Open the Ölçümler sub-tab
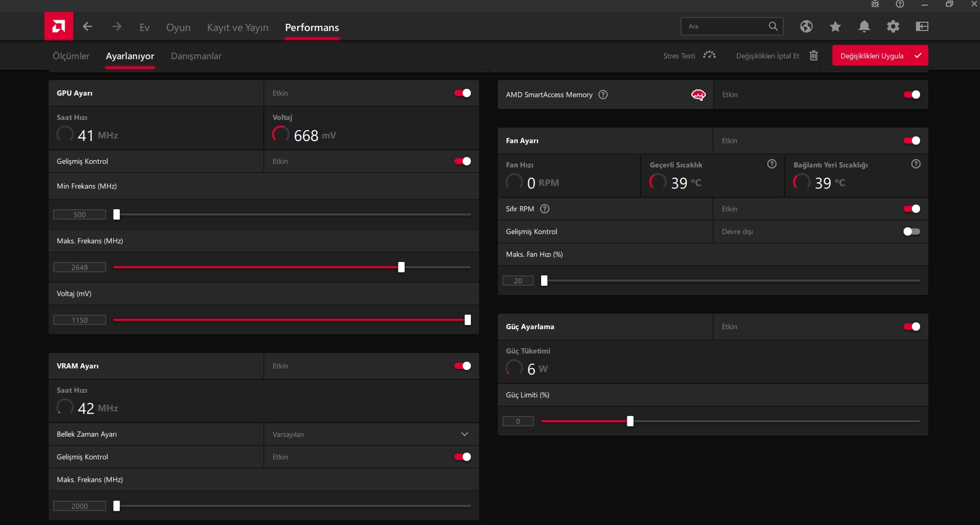980x525 pixels. pos(71,56)
